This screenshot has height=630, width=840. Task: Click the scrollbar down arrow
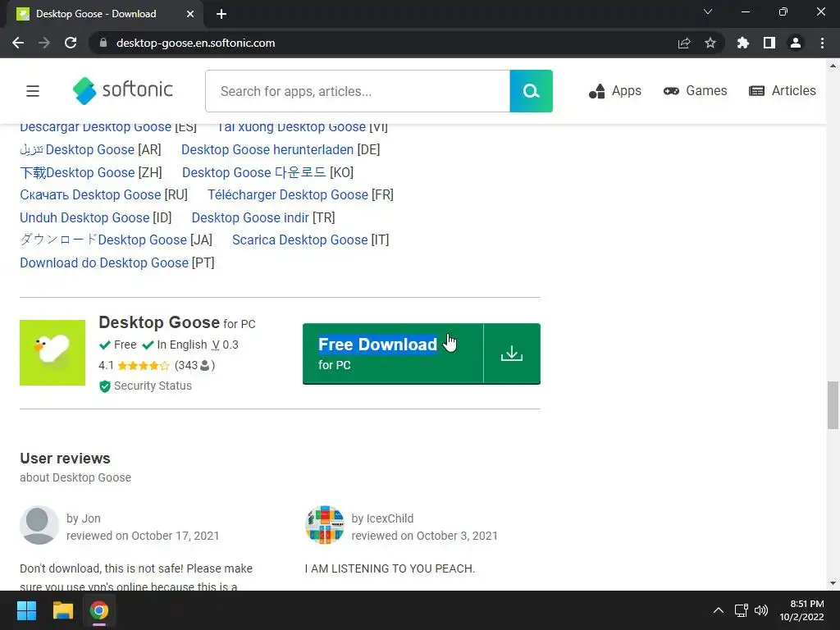point(833,583)
